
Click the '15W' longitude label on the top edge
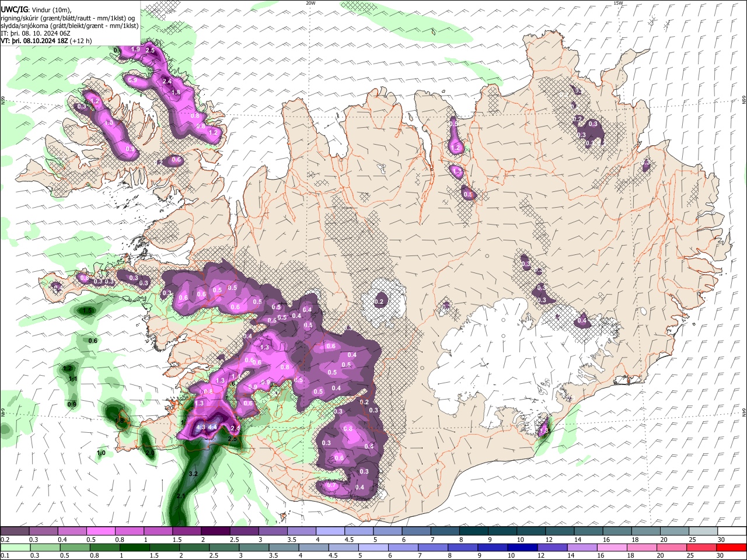click(x=618, y=3)
